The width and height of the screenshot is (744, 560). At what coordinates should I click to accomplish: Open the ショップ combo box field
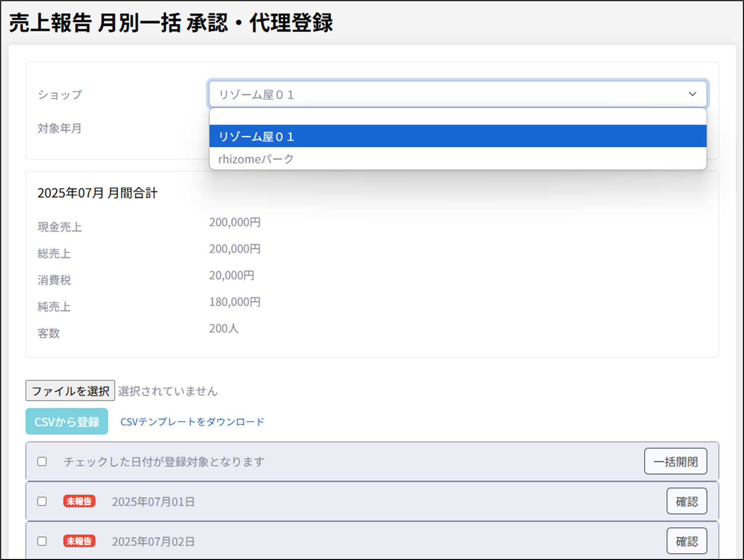coord(447,94)
